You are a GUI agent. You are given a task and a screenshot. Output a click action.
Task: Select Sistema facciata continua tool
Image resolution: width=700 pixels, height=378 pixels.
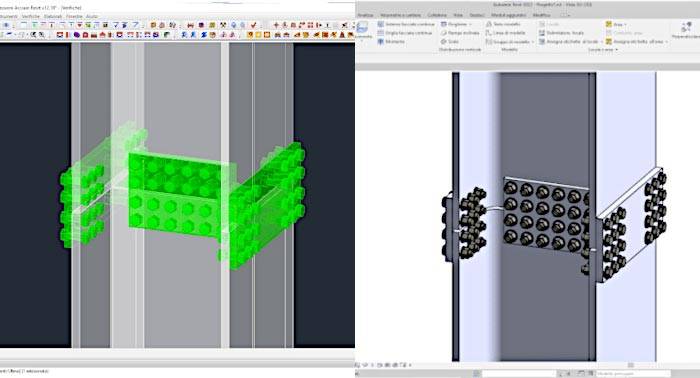(x=405, y=24)
